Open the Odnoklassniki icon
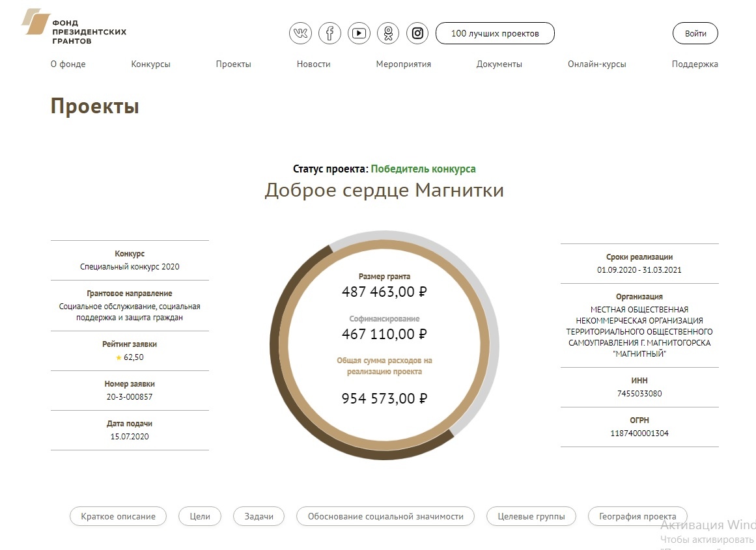 pos(388,33)
